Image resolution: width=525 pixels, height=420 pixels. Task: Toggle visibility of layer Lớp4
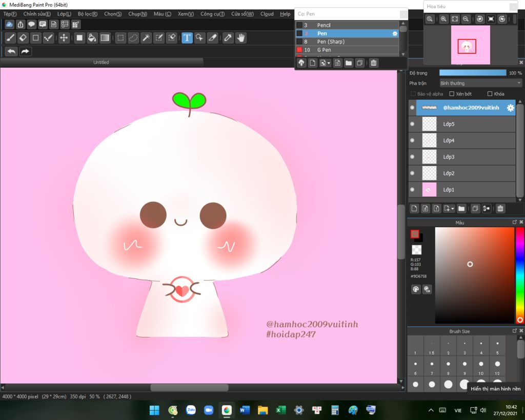point(412,141)
